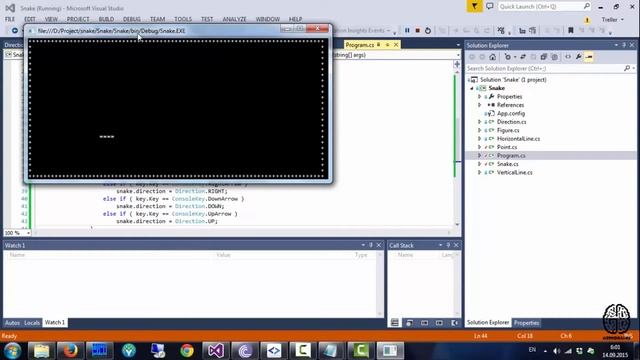Open the feedback speech-bubble icon

tap(490, 7)
